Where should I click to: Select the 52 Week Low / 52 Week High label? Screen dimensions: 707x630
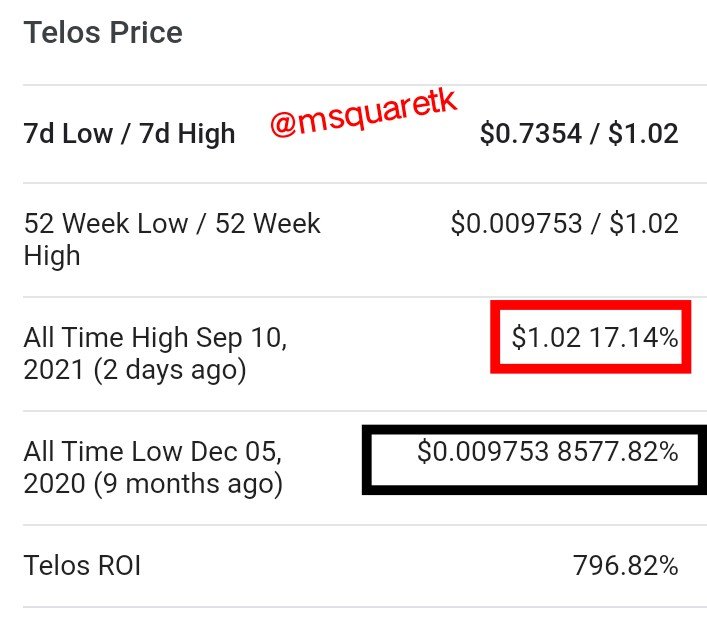pyautogui.click(x=172, y=239)
